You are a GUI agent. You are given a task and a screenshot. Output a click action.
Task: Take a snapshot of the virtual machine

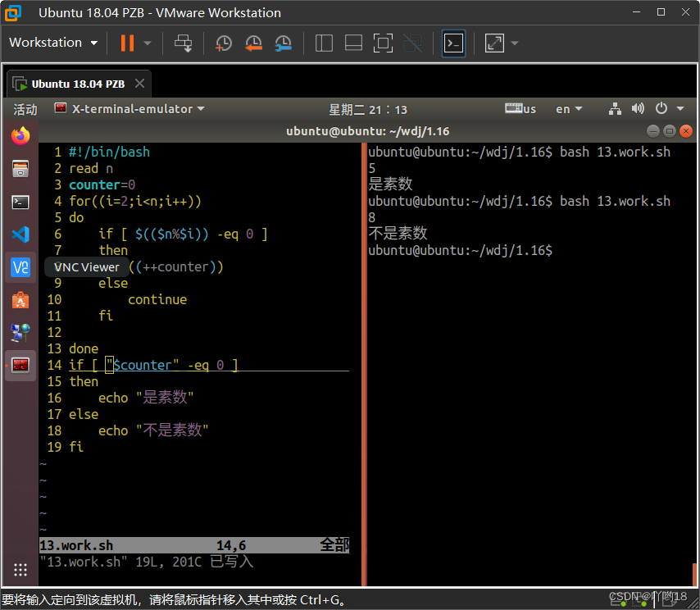pos(223,43)
